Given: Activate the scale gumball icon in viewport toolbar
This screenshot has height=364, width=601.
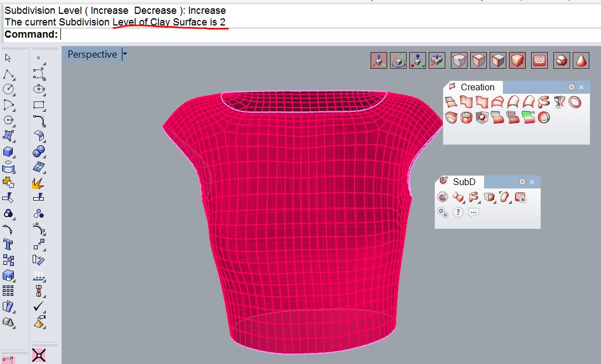Looking at the screenshot, I should click(x=418, y=60).
